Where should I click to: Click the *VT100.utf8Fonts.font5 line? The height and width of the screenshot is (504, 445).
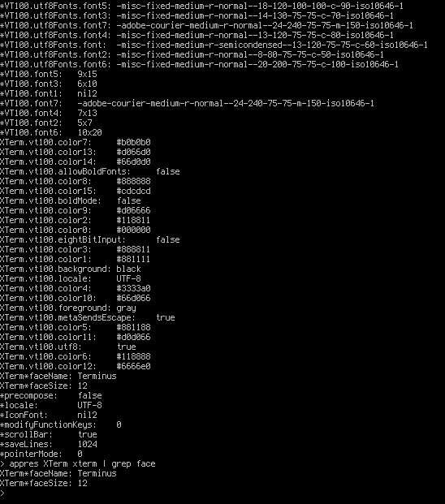(201, 6)
